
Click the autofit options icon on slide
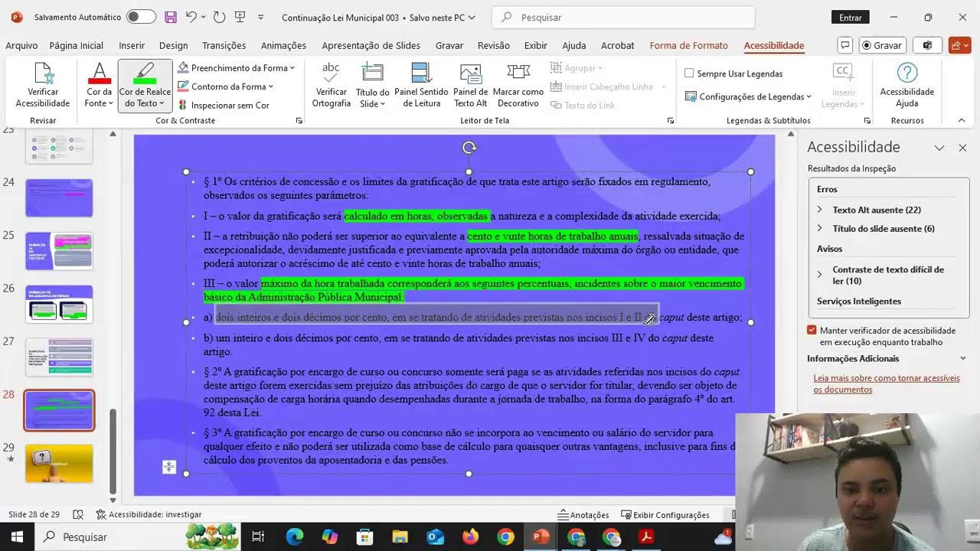[169, 467]
